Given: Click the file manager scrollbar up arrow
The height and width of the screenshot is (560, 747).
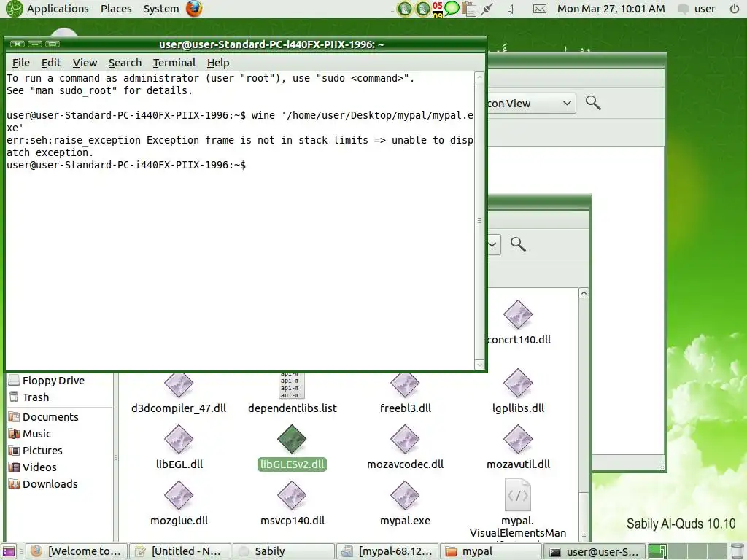Looking at the screenshot, I should (584, 293).
